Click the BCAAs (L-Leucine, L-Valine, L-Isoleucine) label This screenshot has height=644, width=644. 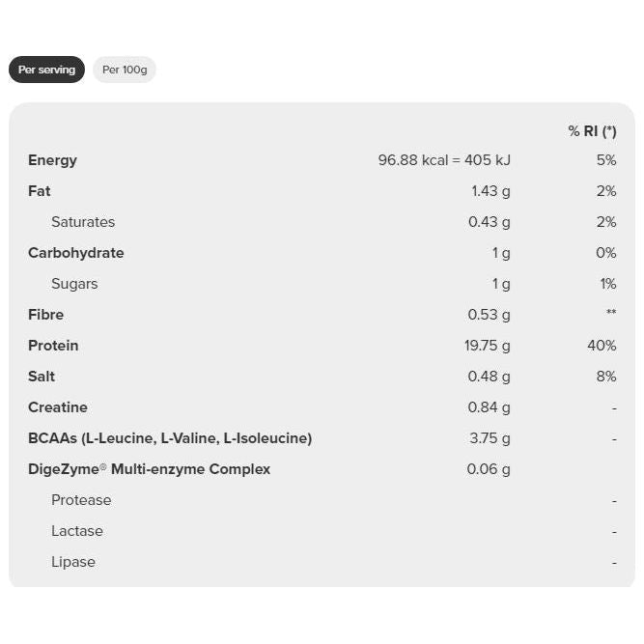[x=170, y=438]
